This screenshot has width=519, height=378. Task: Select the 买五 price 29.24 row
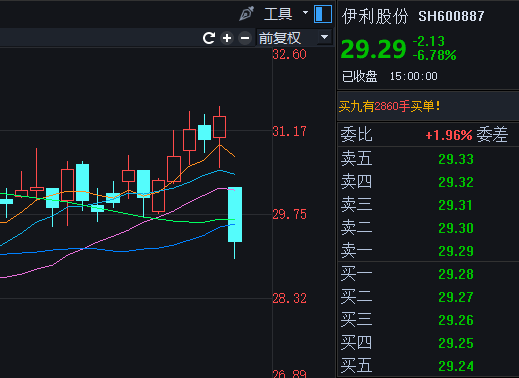(x=428, y=366)
